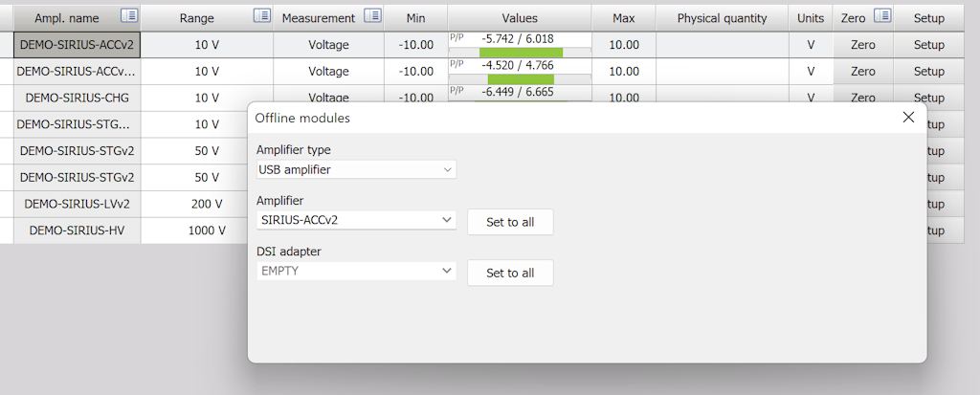Click Setup button in second -4.520 row
Viewport: 980px width, 395px height.
click(x=928, y=72)
